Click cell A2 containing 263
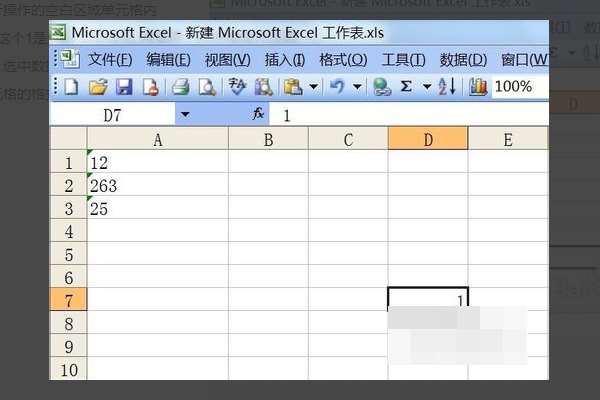Screen dimensions: 600x400 tap(158, 184)
